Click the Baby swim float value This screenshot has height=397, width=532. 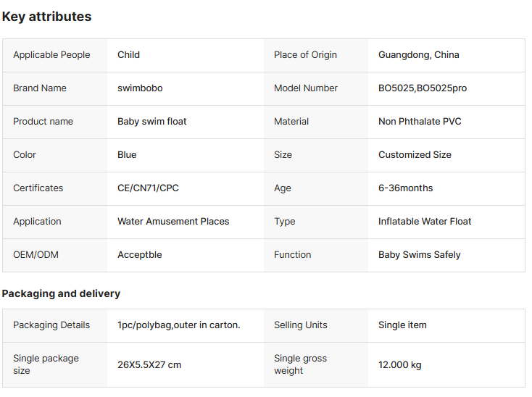(151, 122)
